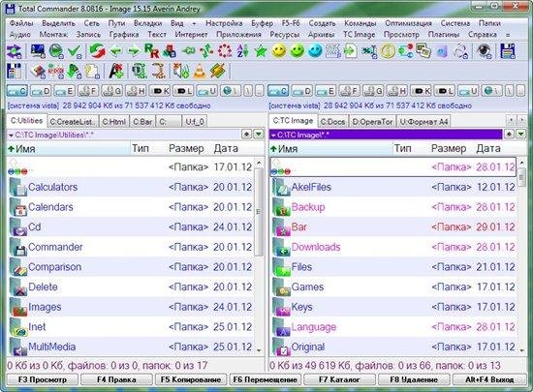Open left panel directory history dropdown arrow
Viewport: 533px width, 392px height.
tap(259, 135)
